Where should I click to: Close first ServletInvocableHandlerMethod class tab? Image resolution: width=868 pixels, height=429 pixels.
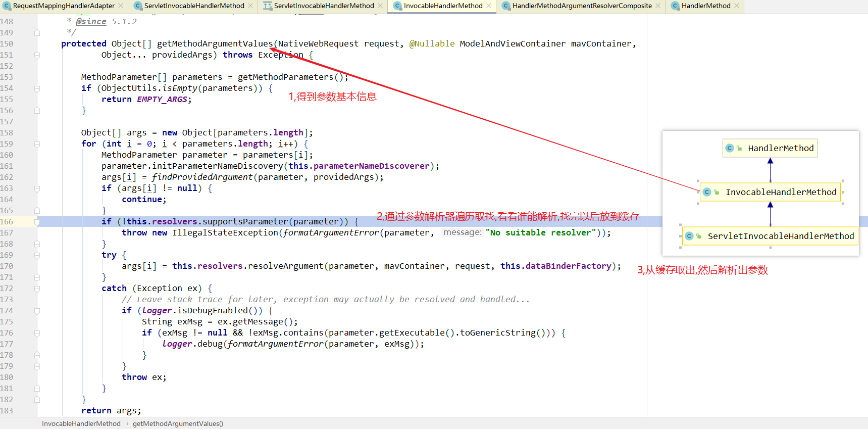250,6
